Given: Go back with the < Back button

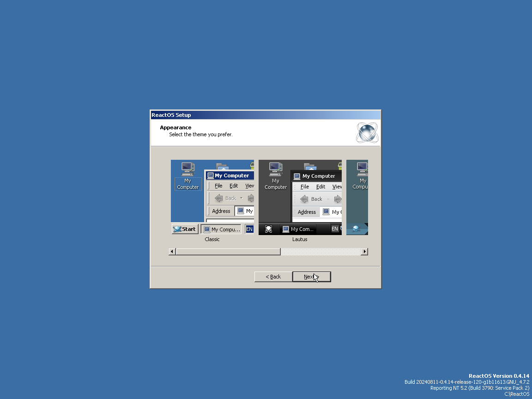Looking at the screenshot, I should (273, 277).
